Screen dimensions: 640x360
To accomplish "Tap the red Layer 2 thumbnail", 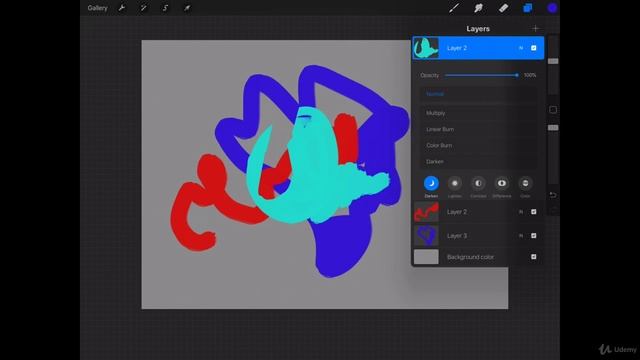I will pos(426,212).
